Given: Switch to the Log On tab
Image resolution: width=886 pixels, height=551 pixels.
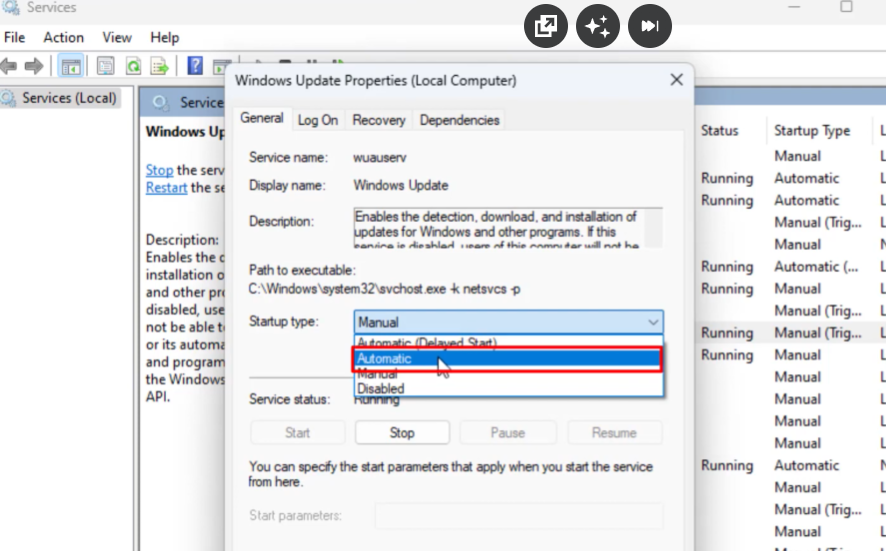Looking at the screenshot, I should [x=318, y=120].
